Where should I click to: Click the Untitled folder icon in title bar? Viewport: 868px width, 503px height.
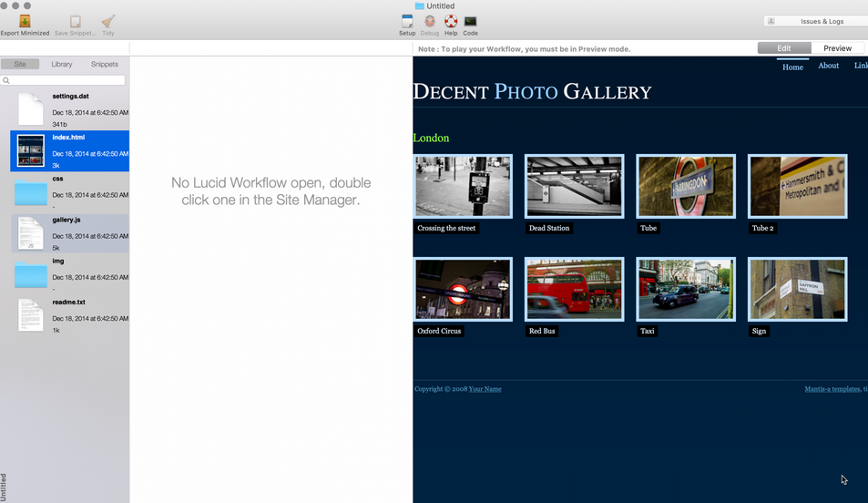[x=420, y=5]
